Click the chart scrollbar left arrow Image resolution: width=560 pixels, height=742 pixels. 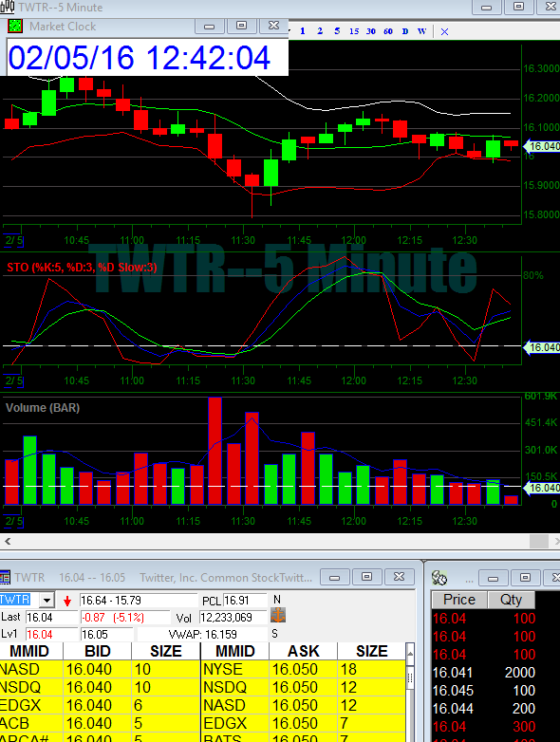coord(7,541)
